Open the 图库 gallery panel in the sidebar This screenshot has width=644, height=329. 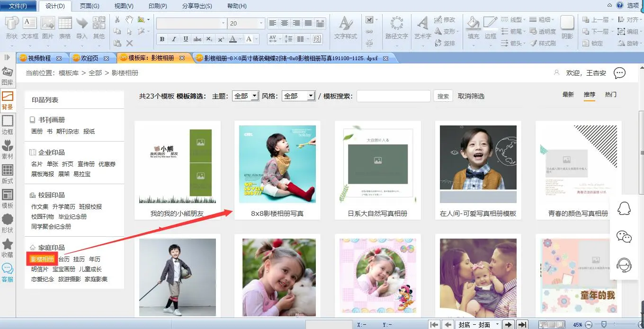point(7,76)
